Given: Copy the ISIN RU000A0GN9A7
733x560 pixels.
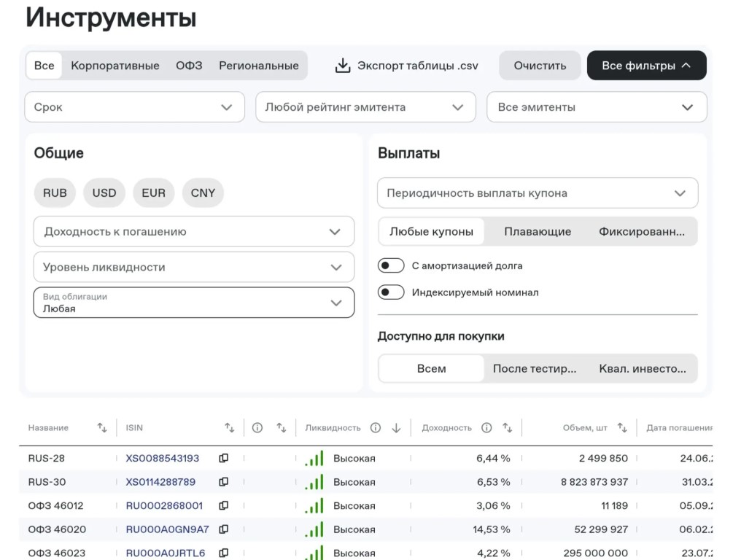Looking at the screenshot, I should [x=224, y=529].
